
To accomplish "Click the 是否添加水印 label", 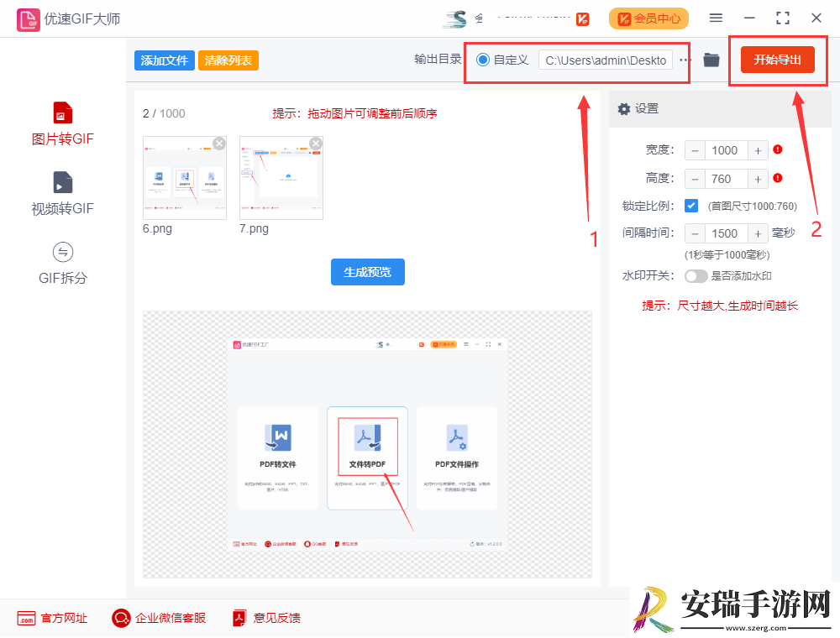I will [x=742, y=276].
